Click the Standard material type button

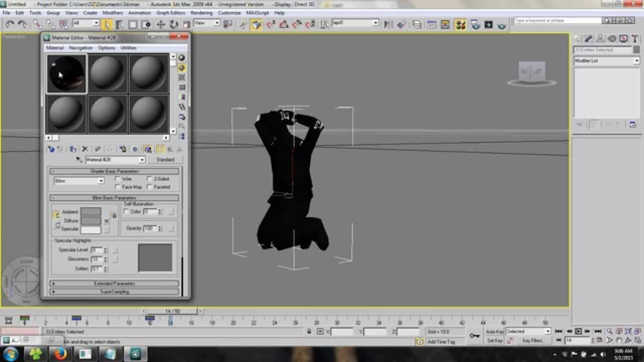click(x=165, y=159)
